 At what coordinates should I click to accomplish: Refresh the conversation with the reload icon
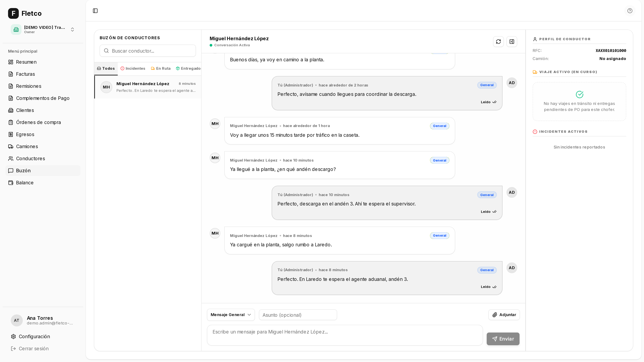[x=498, y=41]
